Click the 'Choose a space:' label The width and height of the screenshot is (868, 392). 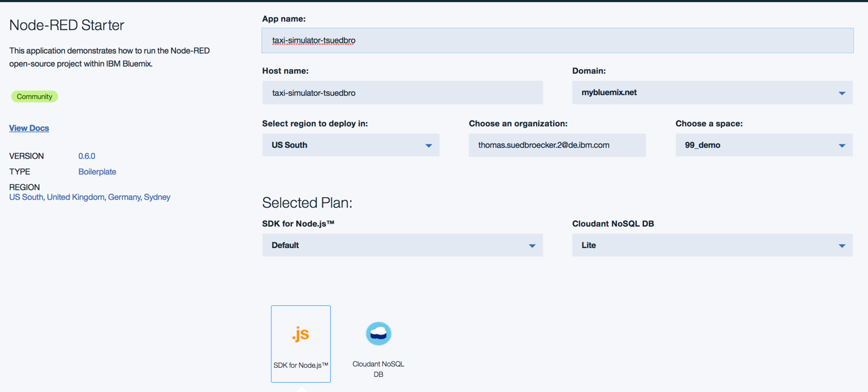[x=709, y=124]
